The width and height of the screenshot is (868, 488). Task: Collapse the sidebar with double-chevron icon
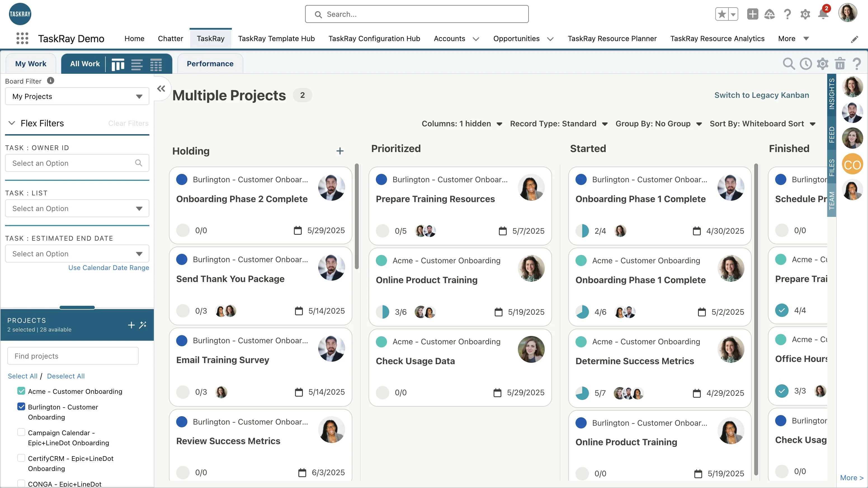(161, 89)
